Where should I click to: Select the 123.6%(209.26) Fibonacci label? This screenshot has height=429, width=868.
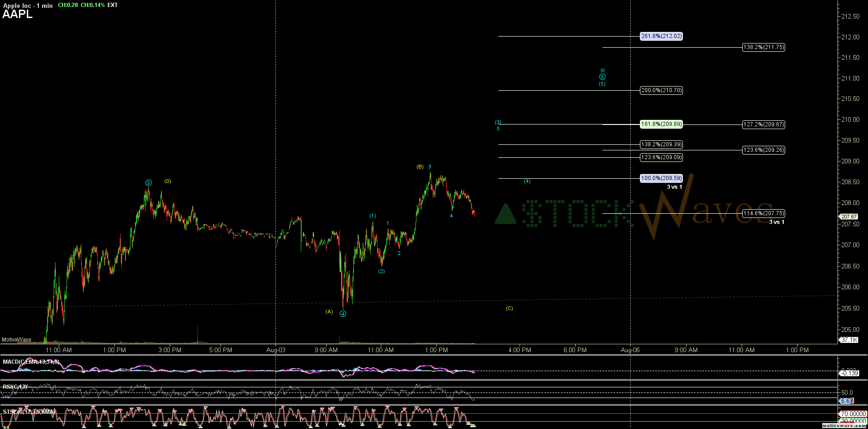(763, 150)
